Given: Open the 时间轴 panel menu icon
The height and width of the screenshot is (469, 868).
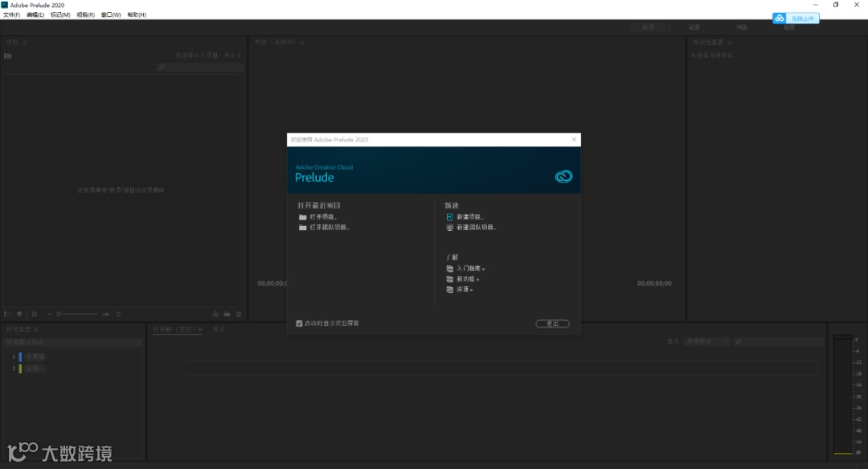Looking at the screenshot, I should (x=200, y=329).
